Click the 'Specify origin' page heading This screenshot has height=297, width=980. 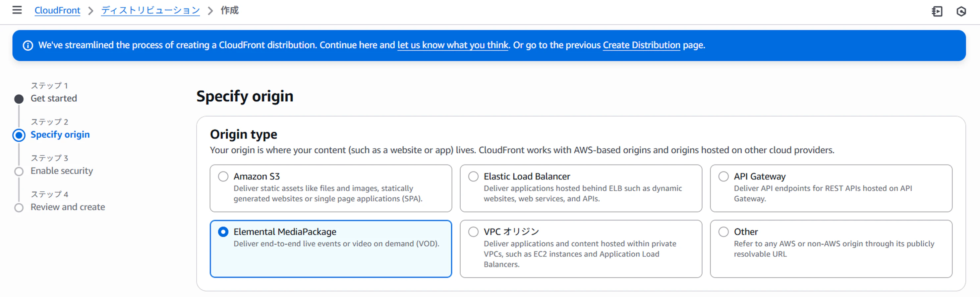click(245, 97)
